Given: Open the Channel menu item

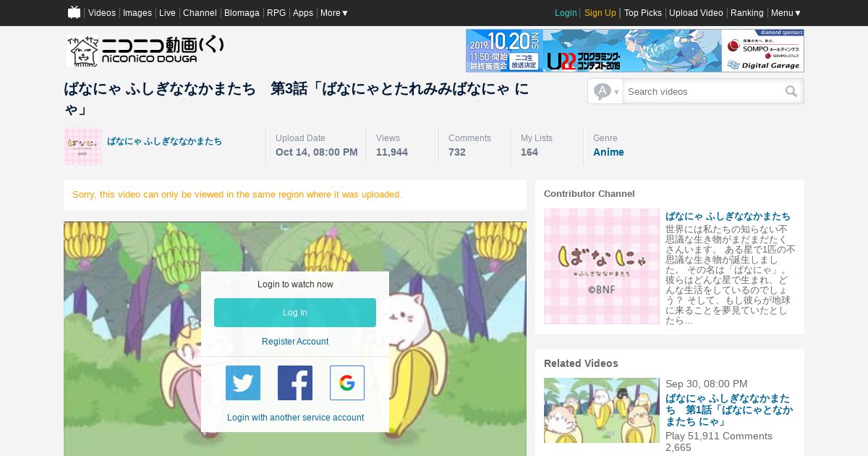Looking at the screenshot, I should 200,13.
